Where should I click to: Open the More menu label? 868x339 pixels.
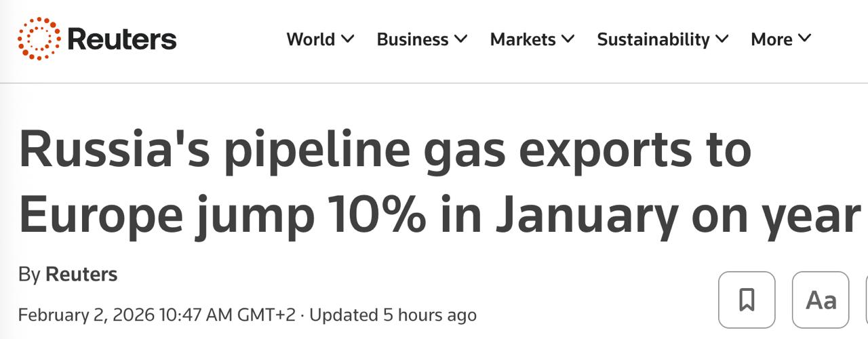click(772, 39)
